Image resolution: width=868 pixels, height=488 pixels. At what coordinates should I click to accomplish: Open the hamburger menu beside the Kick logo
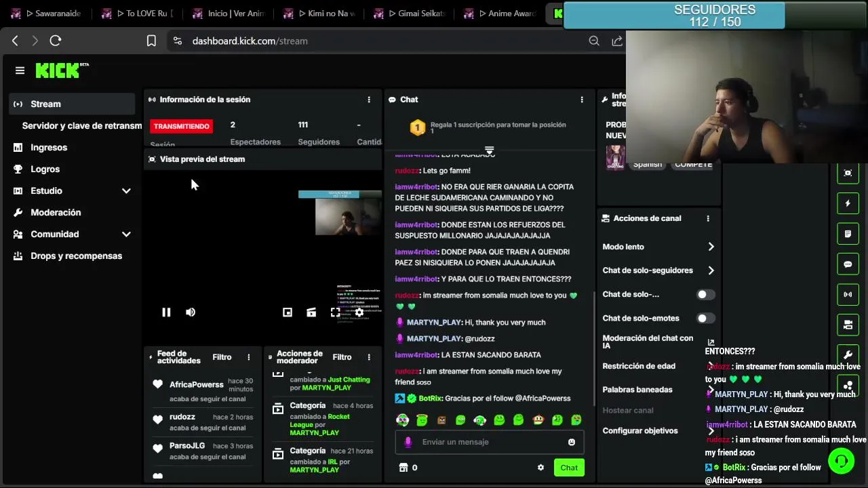coord(20,70)
